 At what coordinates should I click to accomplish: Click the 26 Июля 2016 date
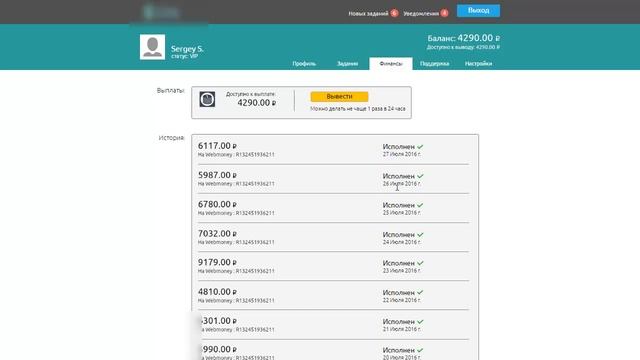tap(402, 184)
